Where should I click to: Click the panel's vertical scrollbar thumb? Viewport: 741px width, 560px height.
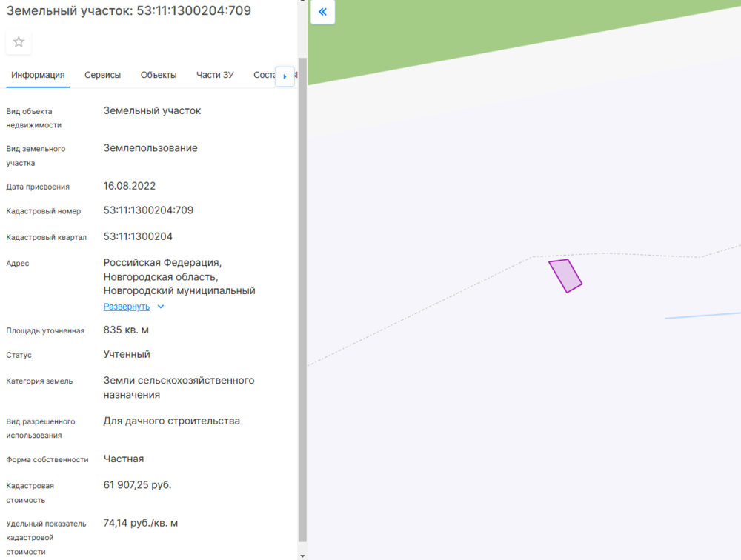pos(302,296)
